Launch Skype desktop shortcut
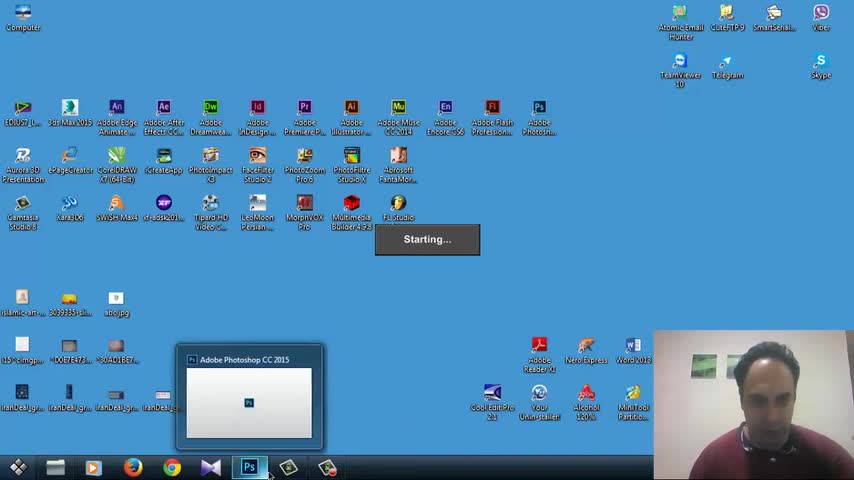 click(x=821, y=65)
